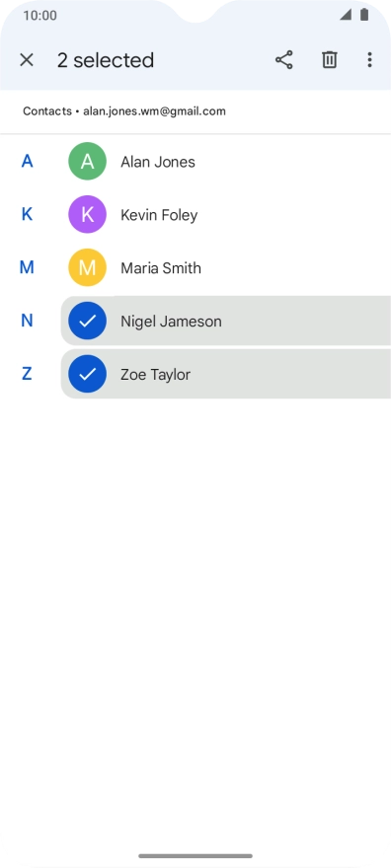Tap the Nigel Jameson name row
The height and width of the screenshot is (868, 391).
(226, 321)
